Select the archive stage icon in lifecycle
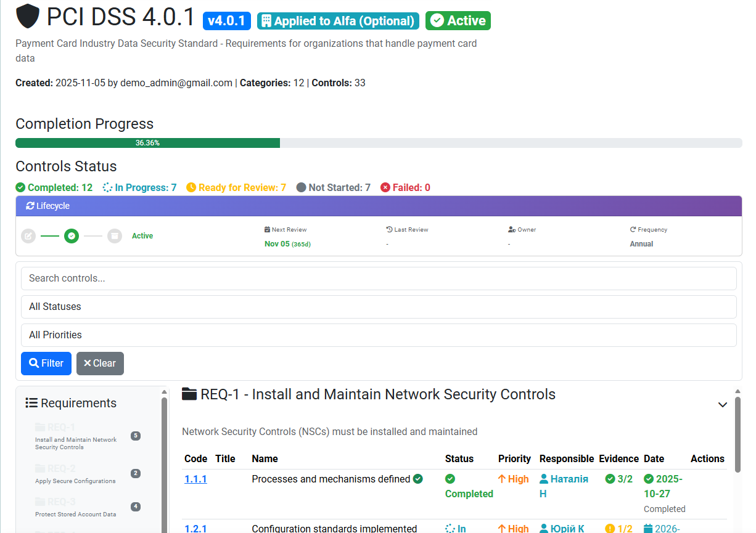The height and width of the screenshot is (533, 756). (115, 236)
